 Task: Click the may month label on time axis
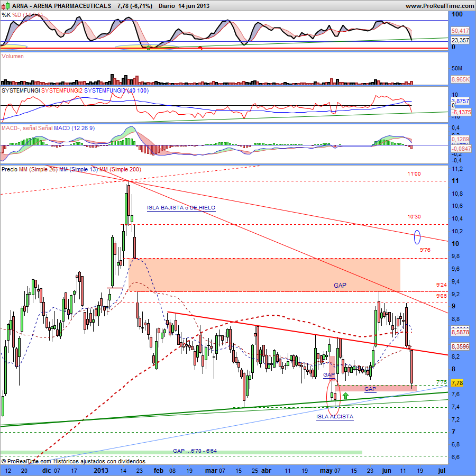pos(326,471)
